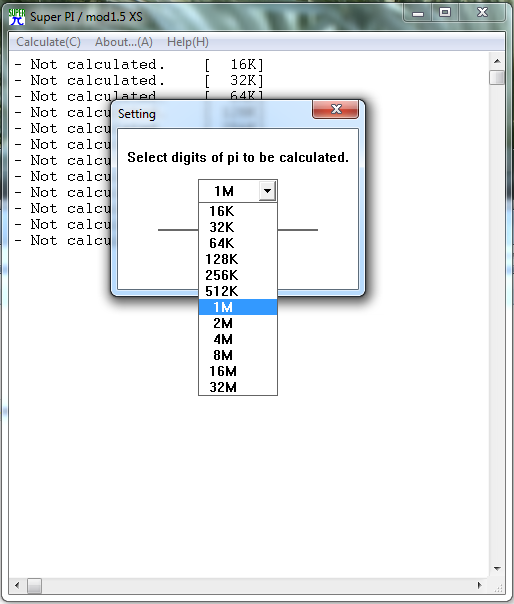Maximize the Super PI window
514x604 pixels.
point(445,13)
